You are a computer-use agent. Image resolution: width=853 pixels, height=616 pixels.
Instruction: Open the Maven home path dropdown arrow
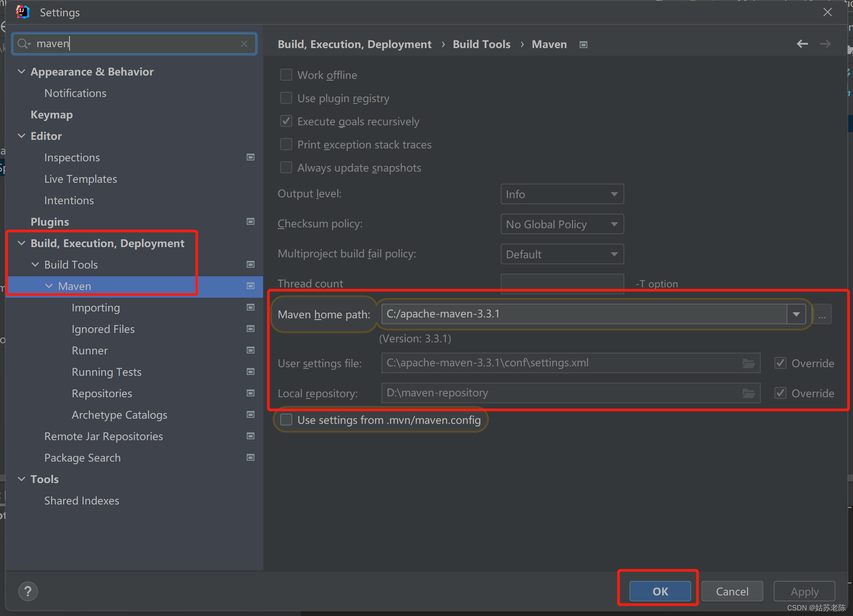[x=796, y=314]
